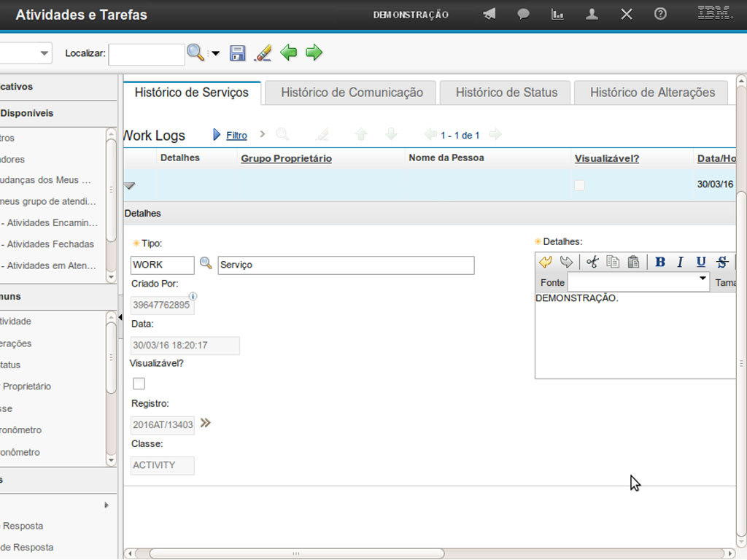Toggle the Visualizável? checkbox in table row
Viewport: 747px width, 560px height.
[579, 185]
